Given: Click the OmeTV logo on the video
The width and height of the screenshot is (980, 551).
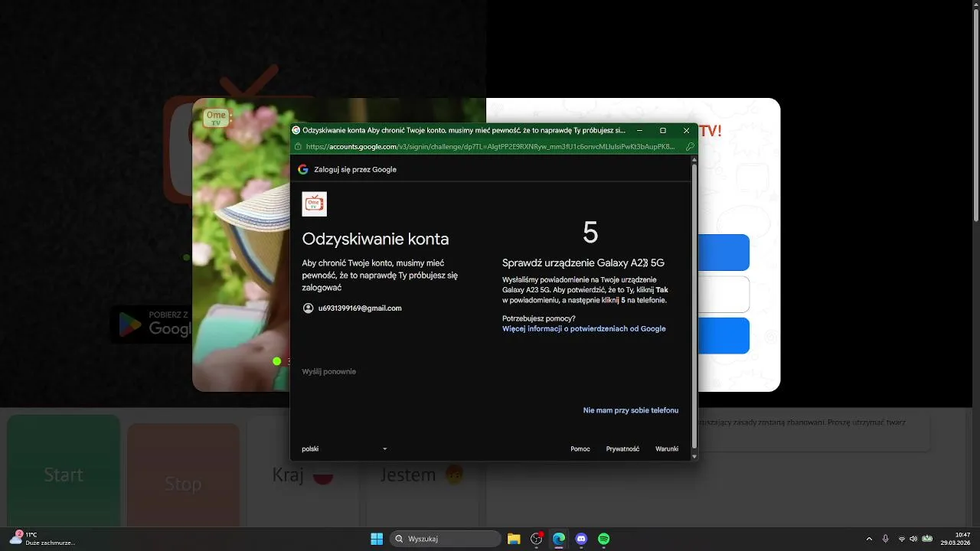Looking at the screenshot, I should 216,118.
